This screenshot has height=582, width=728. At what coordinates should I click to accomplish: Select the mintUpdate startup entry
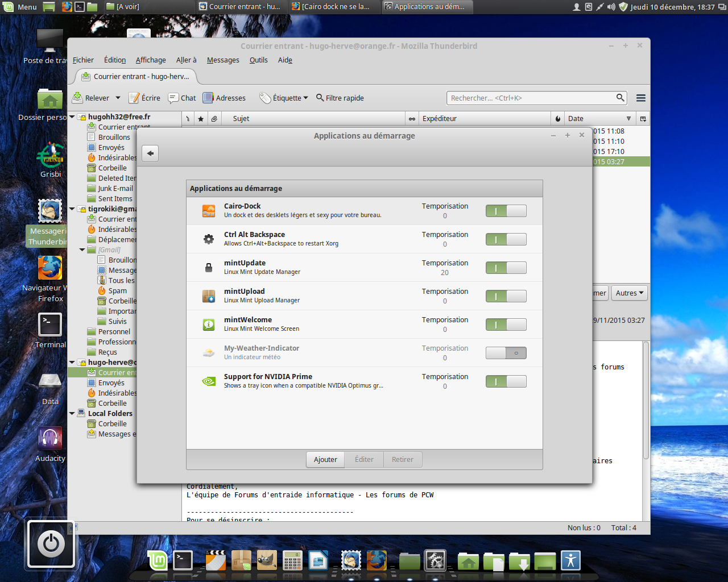[365, 268]
